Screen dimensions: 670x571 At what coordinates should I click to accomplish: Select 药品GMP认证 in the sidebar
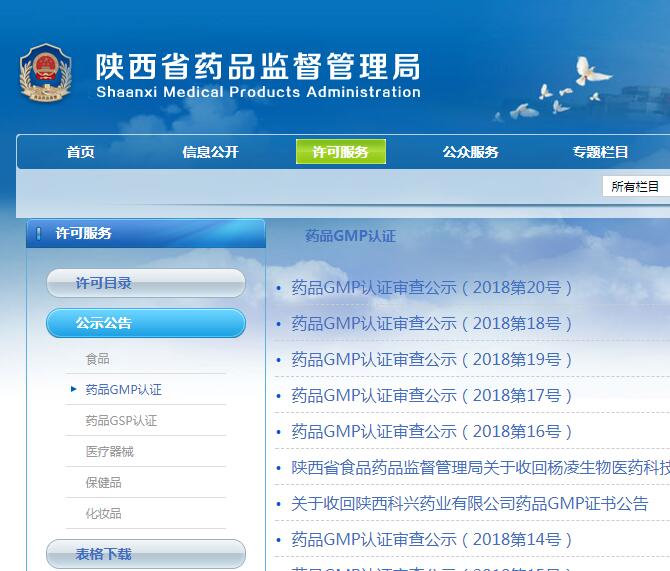tap(123, 389)
